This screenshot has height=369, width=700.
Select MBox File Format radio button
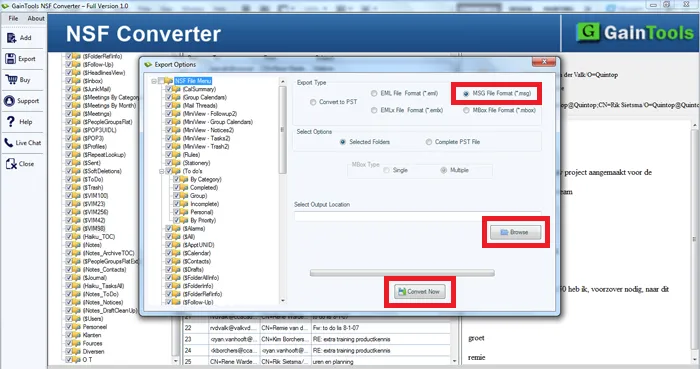466,110
